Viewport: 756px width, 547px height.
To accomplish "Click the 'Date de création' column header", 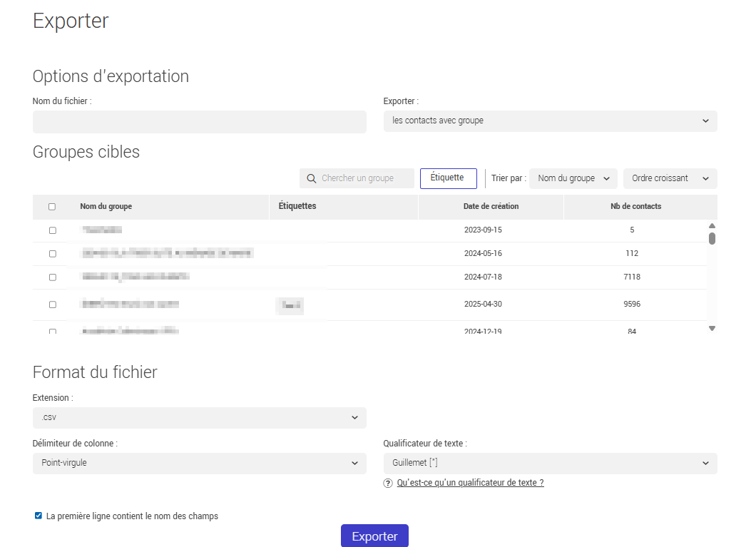I will (490, 206).
